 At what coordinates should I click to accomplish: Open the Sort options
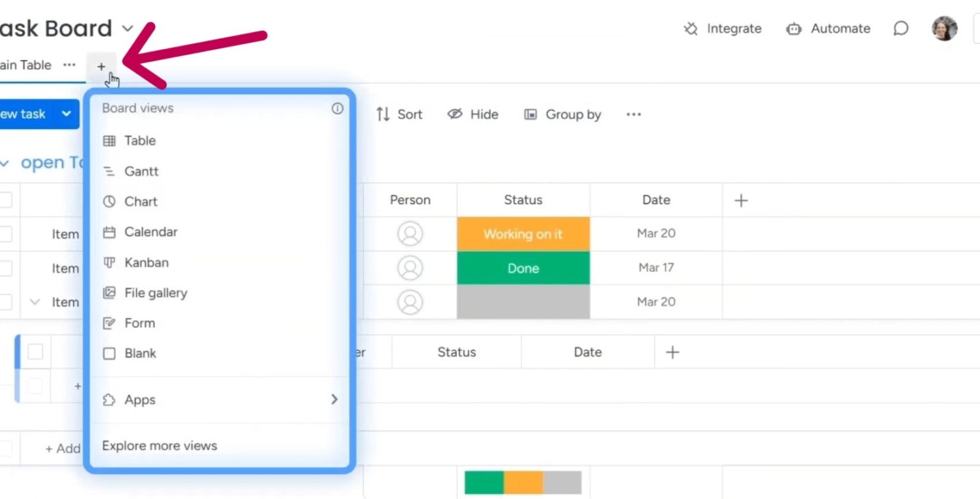pyautogui.click(x=399, y=114)
